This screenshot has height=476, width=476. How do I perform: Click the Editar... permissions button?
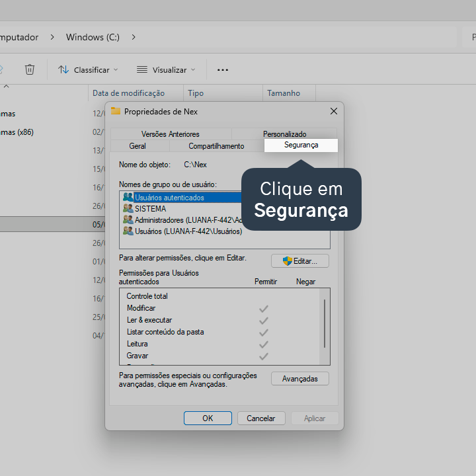click(x=300, y=261)
